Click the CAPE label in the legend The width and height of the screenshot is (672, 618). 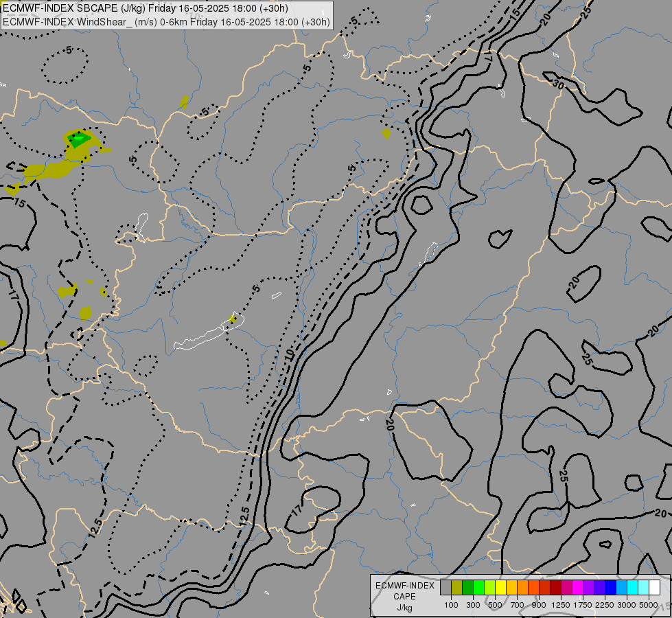coord(404,597)
